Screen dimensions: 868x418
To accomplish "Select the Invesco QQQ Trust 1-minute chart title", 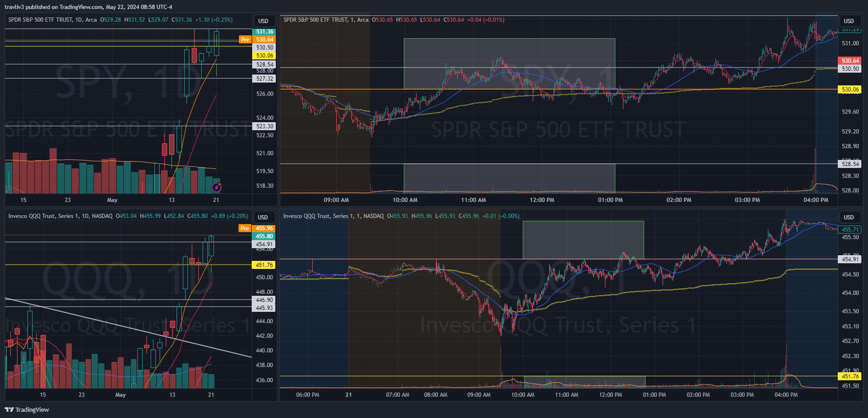I will [333, 216].
